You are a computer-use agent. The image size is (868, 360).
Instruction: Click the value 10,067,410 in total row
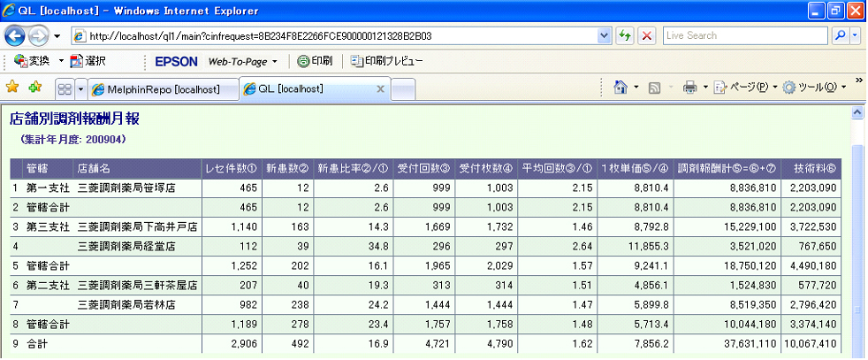click(809, 344)
